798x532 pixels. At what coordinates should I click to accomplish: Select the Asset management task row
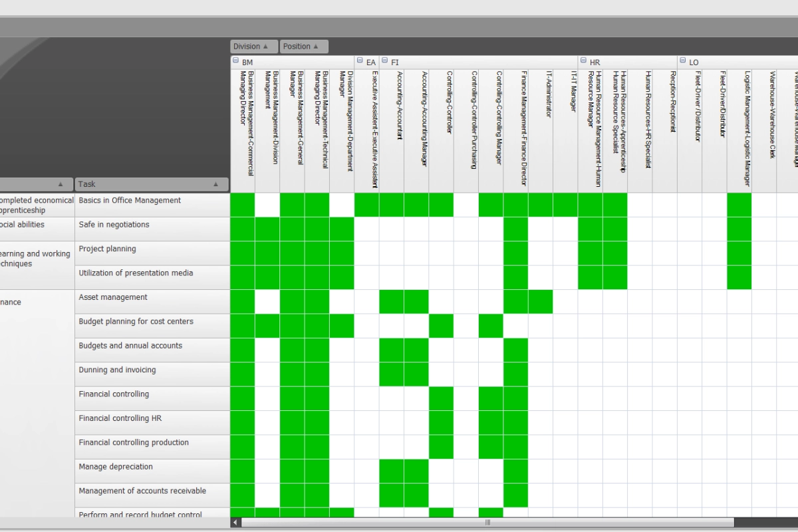pyautogui.click(x=152, y=301)
